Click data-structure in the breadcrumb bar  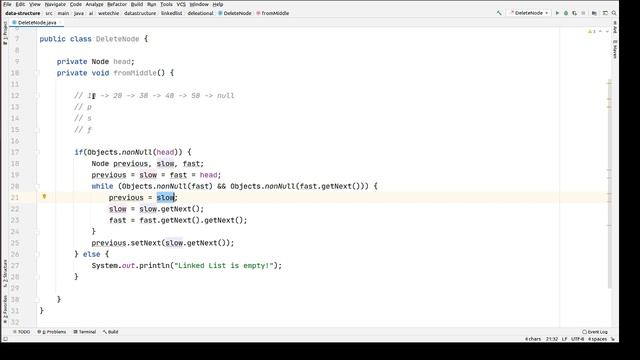point(23,13)
